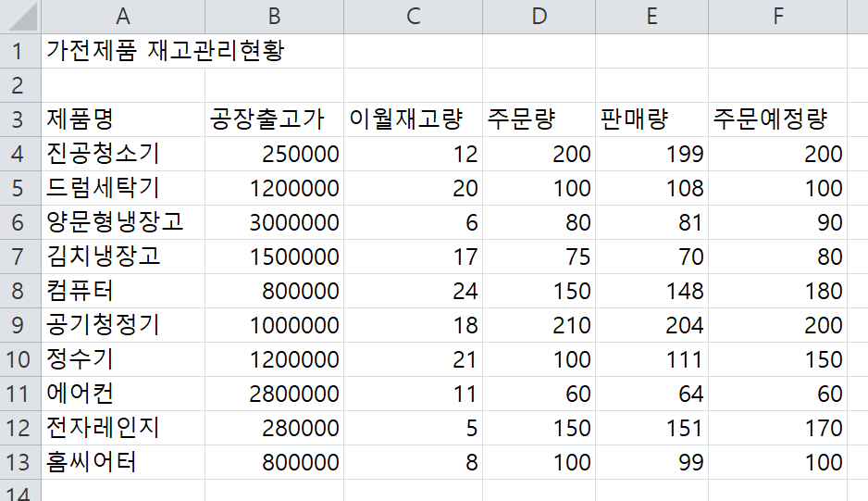Click 진공청소기 carryover stock cell 12
This screenshot has width=868, height=501.
[413, 154]
